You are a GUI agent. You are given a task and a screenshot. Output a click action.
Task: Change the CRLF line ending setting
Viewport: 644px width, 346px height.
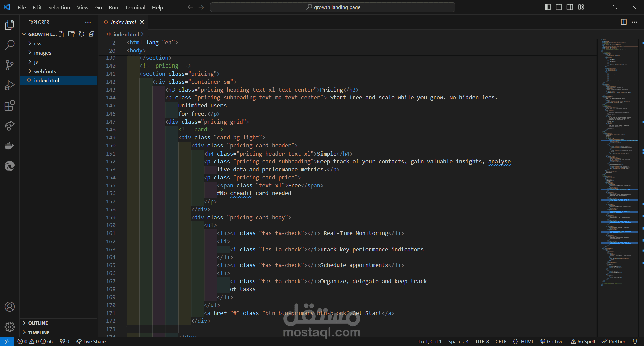tap(501, 341)
